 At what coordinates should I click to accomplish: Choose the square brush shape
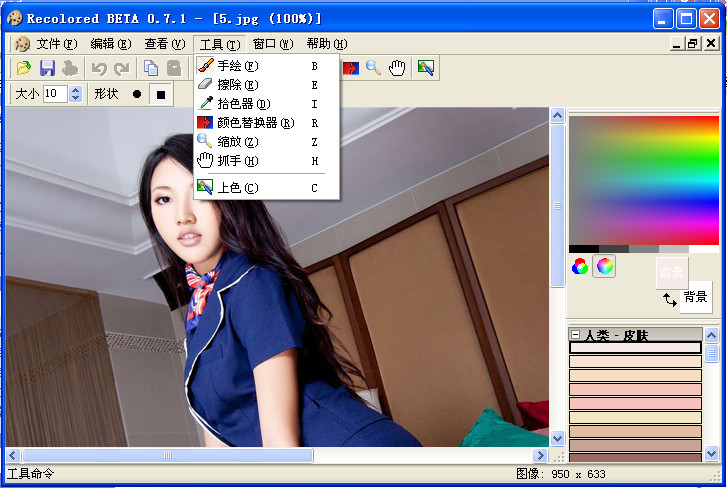point(160,94)
